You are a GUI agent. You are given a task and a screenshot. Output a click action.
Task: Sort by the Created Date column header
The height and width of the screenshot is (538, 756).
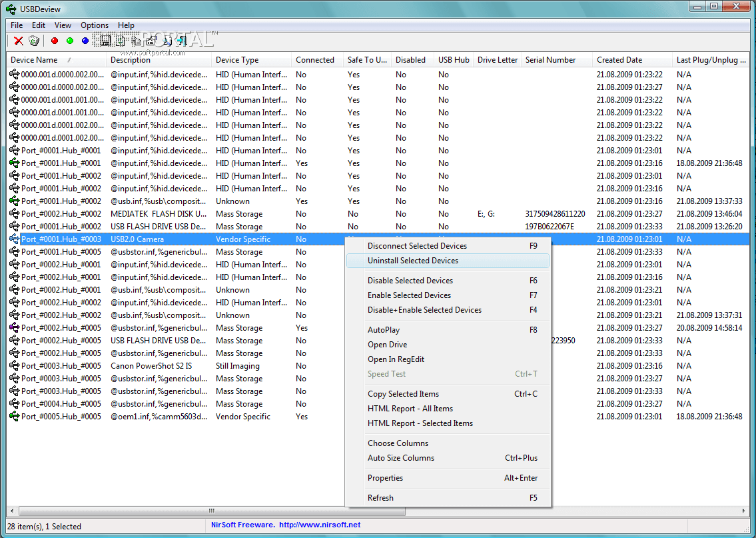632,60
